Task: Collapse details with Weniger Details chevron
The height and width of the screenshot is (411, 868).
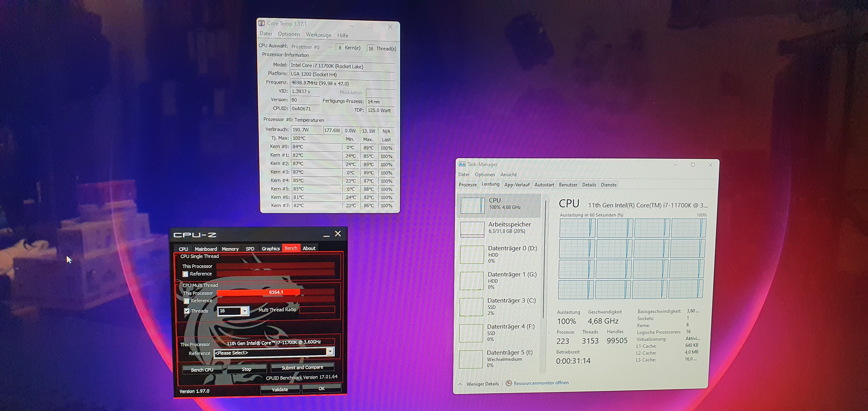Action: [x=460, y=384]
